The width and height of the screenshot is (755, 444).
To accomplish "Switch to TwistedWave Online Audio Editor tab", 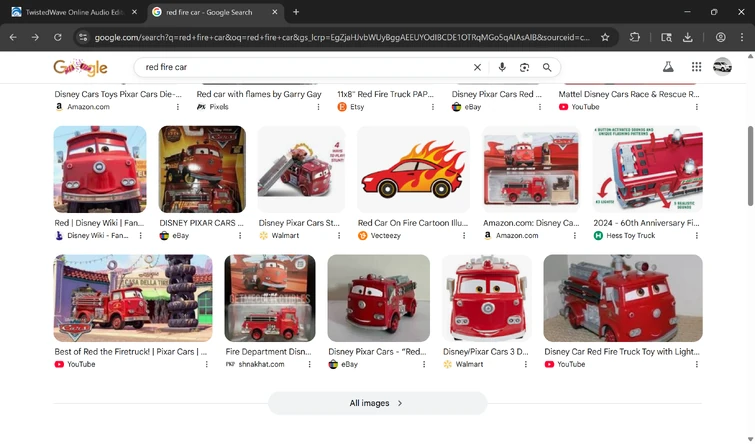I will click(x=75, y=12).
